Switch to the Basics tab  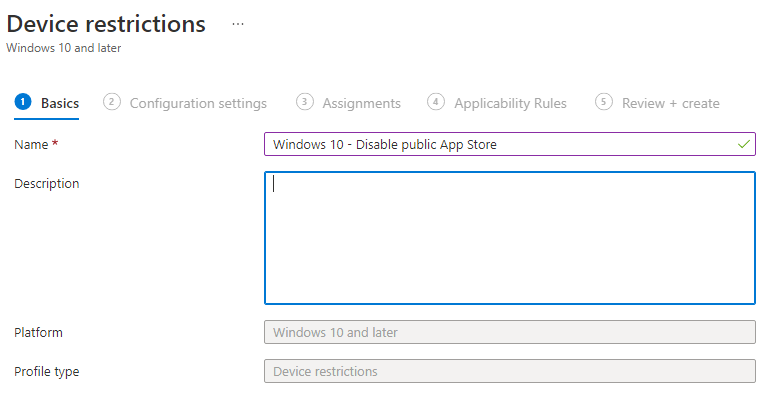pos(60,103)
